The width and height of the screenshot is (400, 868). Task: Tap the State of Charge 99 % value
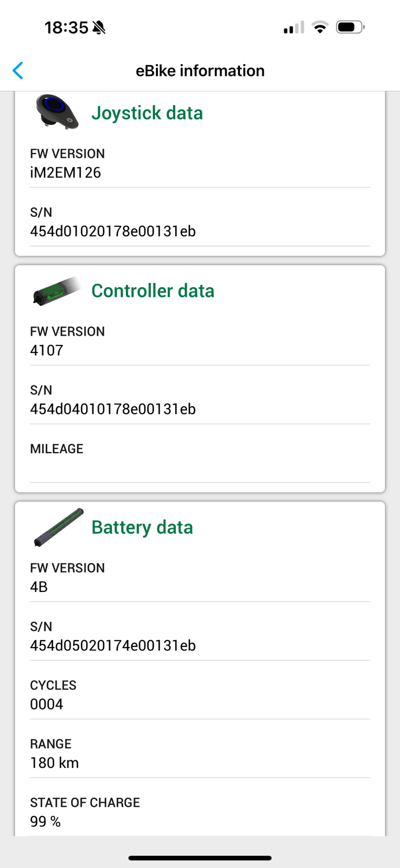click(45, 821)
